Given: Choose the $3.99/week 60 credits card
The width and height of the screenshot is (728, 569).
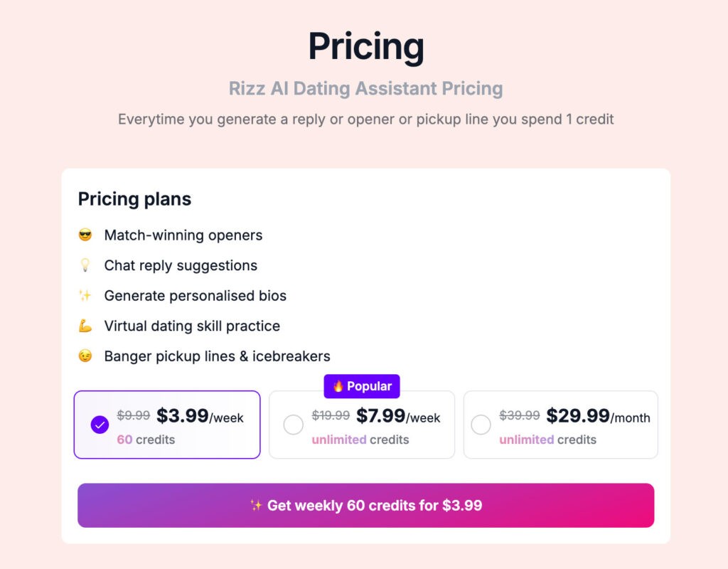Looking at the screenshot, I should [x=167, y=425].
